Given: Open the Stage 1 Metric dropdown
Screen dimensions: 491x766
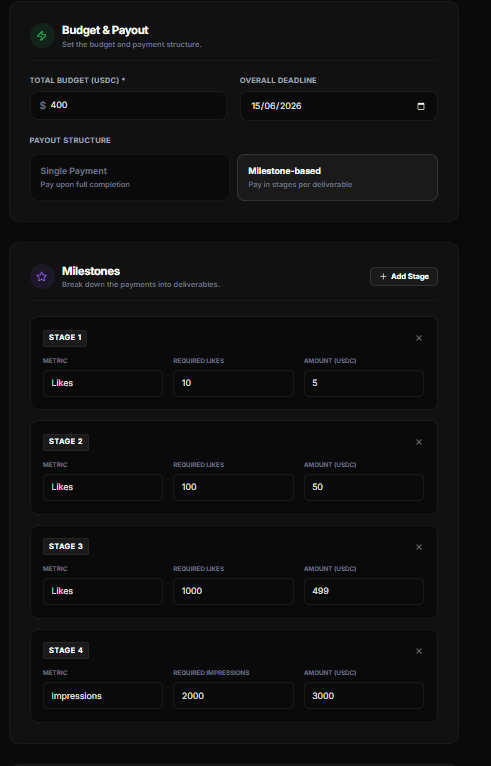Looking at the screenshot, I should [x=103, y=383].
